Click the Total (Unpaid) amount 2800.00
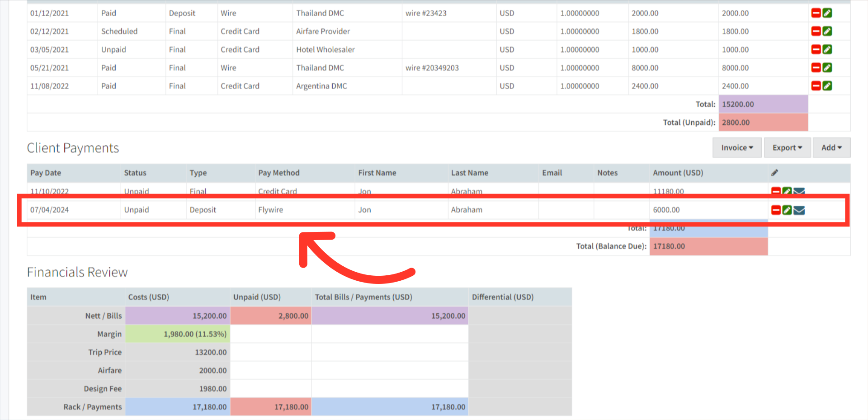This screenshot has height=420, width=868. 735,122
